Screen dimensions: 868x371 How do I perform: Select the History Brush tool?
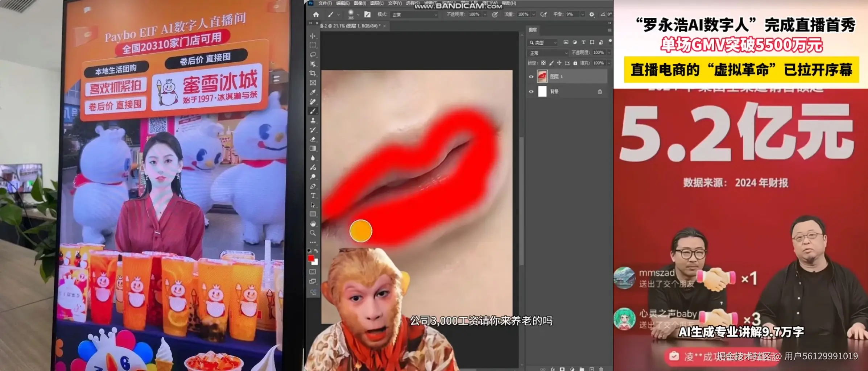[x=313, y=130]
